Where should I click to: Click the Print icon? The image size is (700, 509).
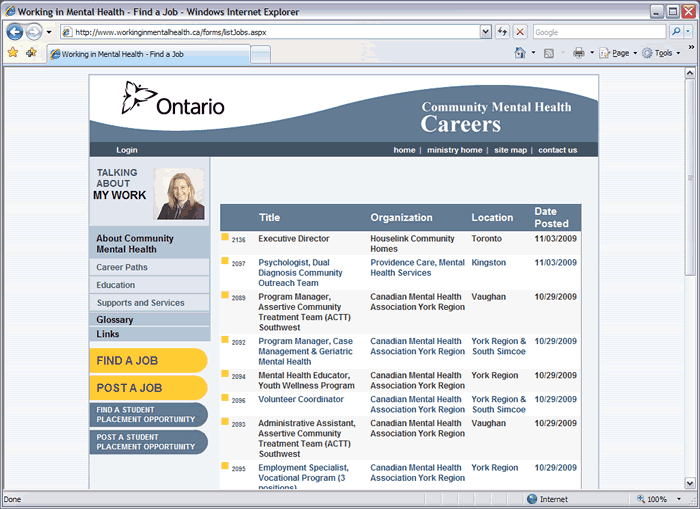(x=579, y=53)
